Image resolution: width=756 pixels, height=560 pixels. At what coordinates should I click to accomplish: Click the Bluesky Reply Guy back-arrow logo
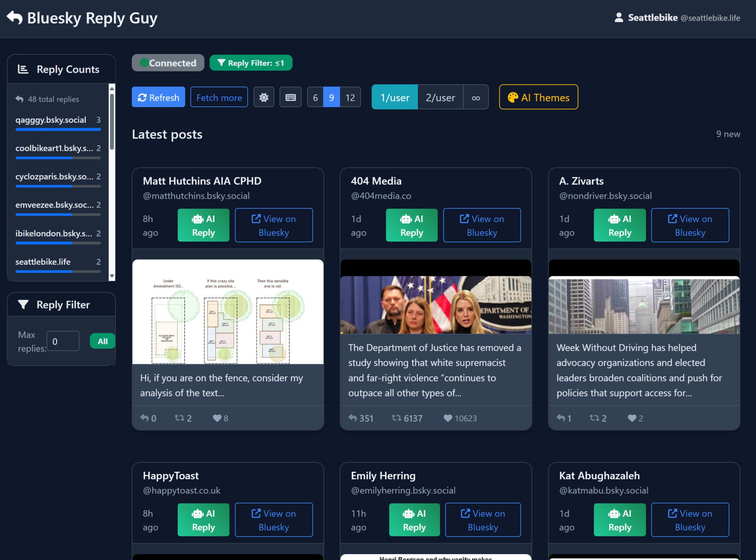15,17
